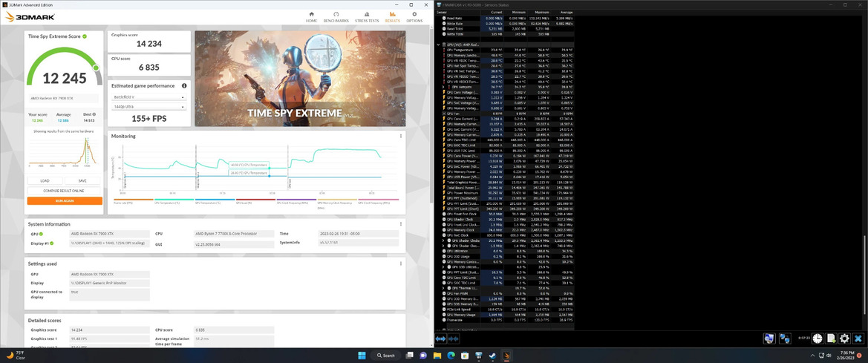This screenshot has width=868, height=363.
Task: Click Estimated game performance info icon
Action: [x=184, y=86]
